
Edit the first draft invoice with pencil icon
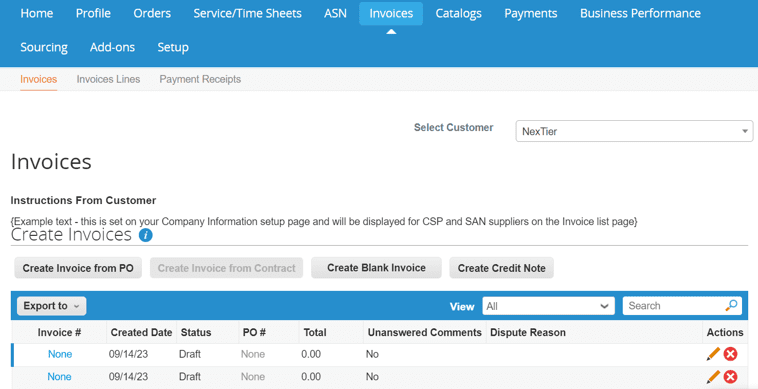click(713, 354)
